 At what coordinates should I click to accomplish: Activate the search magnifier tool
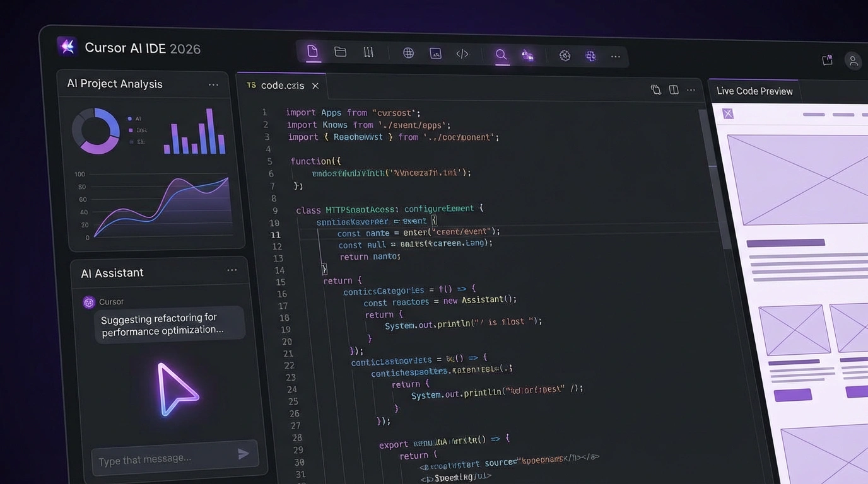point(501,55)
